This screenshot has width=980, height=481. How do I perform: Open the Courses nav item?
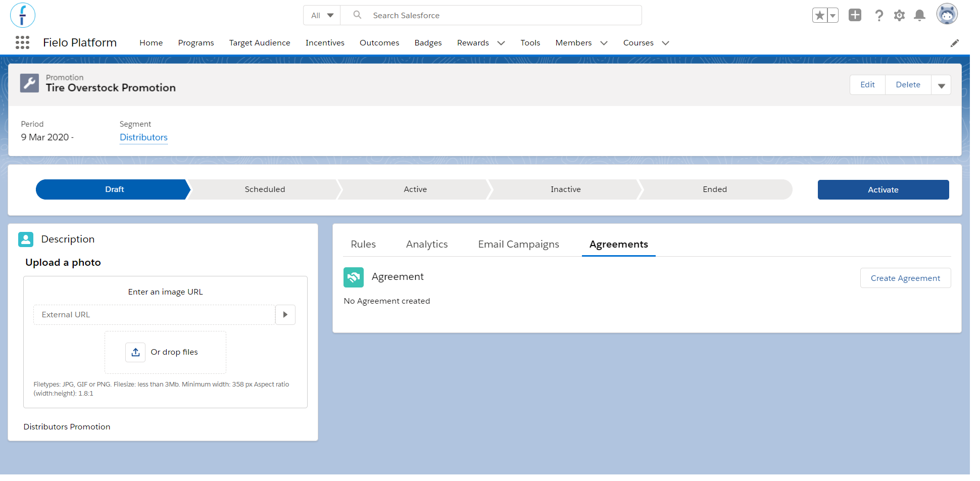(639, 43)
